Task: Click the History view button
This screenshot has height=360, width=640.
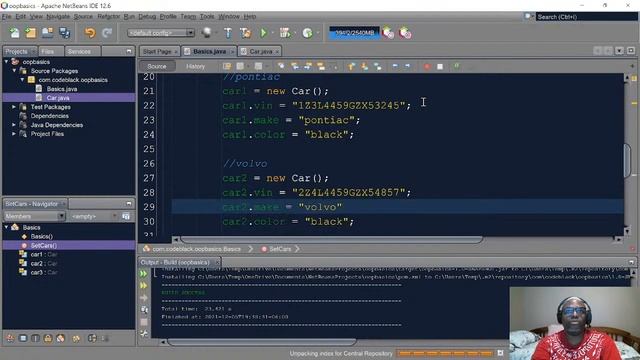Action: tap(196, 66)
